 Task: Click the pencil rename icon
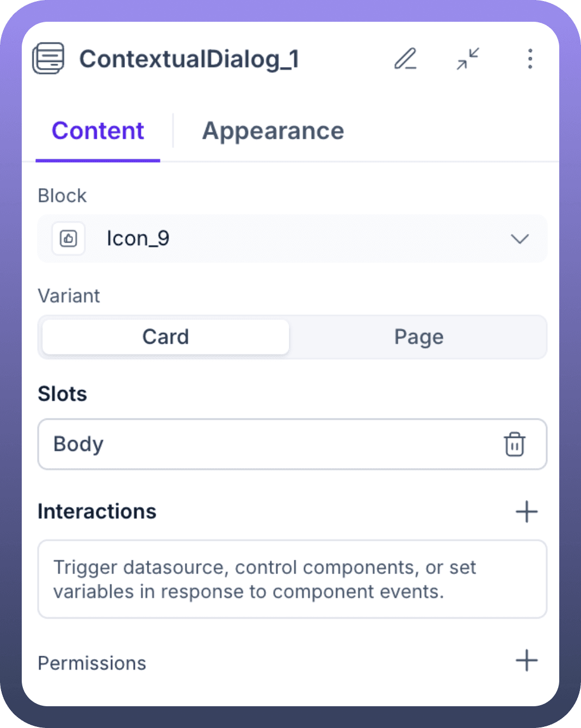point(405,59)
